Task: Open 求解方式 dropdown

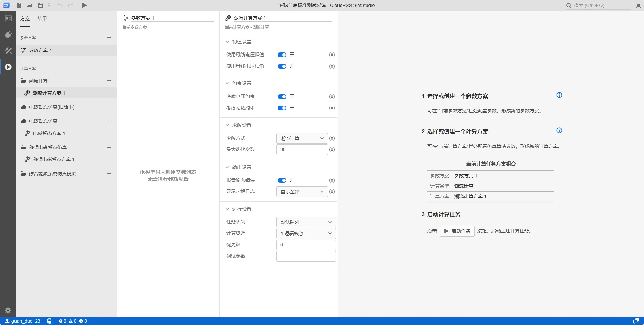Action: pyautogui.click(x=302, y=138)
